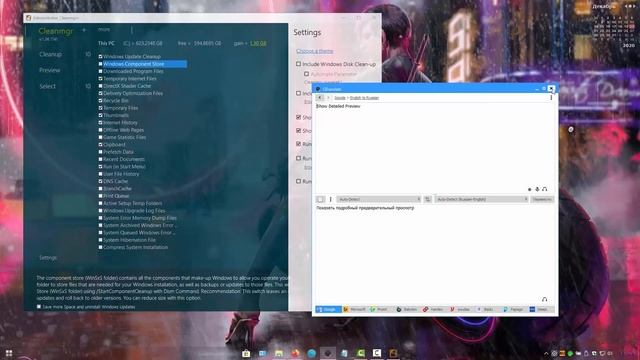
Task: Check Downloaded Program Files checkbox
Action: [x=100, y=71]
